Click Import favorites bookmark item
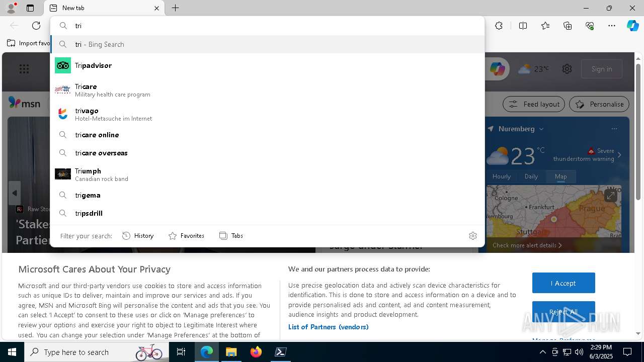 click(29, 43)
